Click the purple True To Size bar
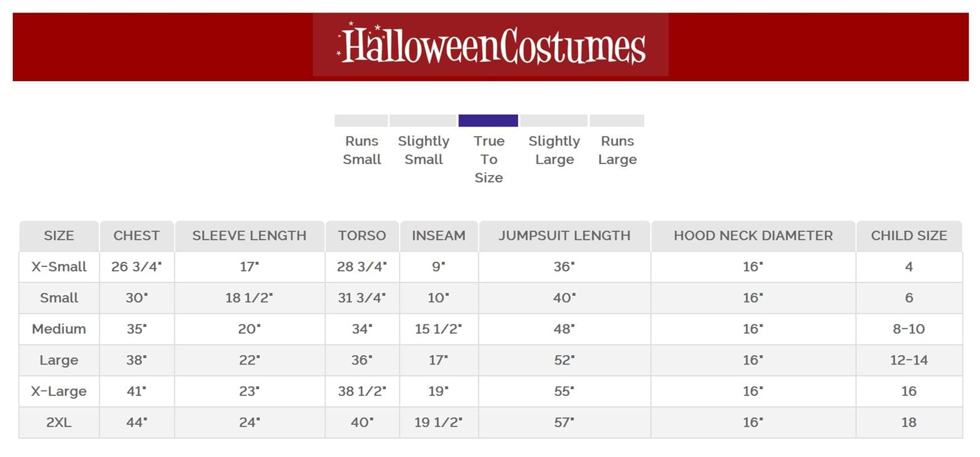The image size is (980, 457). coord(488,120)
